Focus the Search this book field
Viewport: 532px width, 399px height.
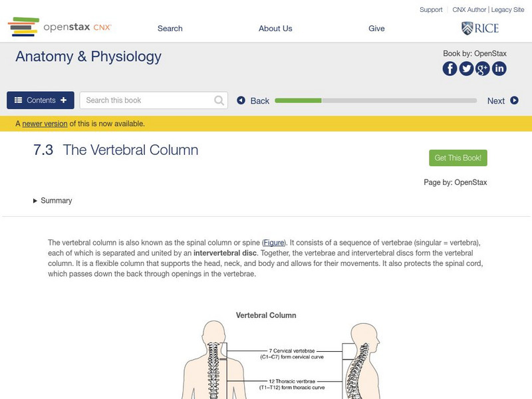(x=146, y=100)
